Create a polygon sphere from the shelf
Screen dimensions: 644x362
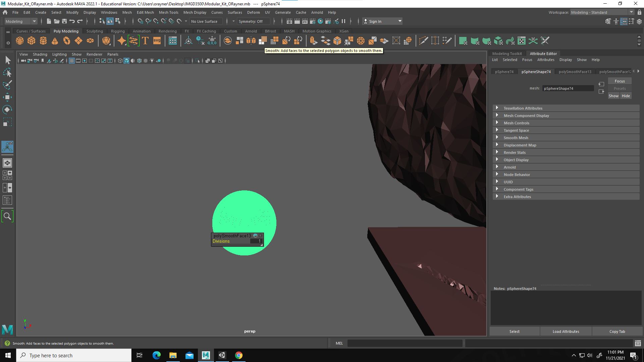tap(20, 41)
